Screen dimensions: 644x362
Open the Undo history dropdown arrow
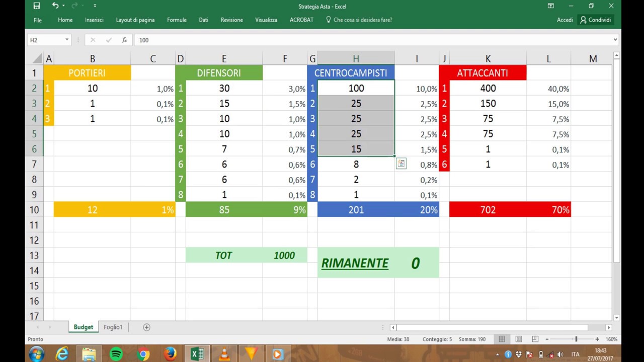(x=63, y=6)
